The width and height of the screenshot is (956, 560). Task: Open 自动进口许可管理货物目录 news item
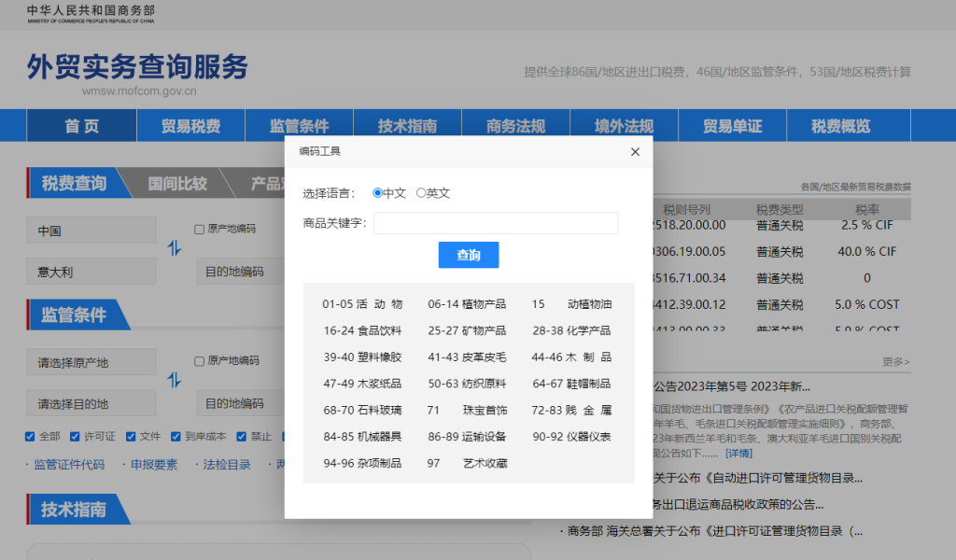[758, 479]
